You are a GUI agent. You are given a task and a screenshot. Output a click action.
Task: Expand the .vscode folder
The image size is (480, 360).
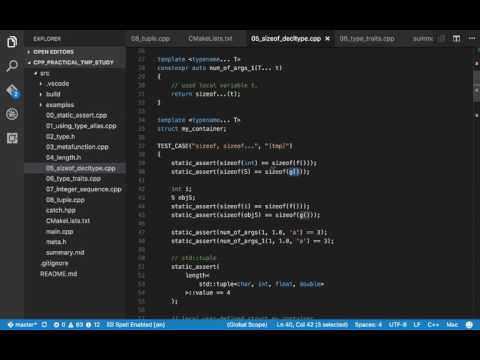(75, 84)
